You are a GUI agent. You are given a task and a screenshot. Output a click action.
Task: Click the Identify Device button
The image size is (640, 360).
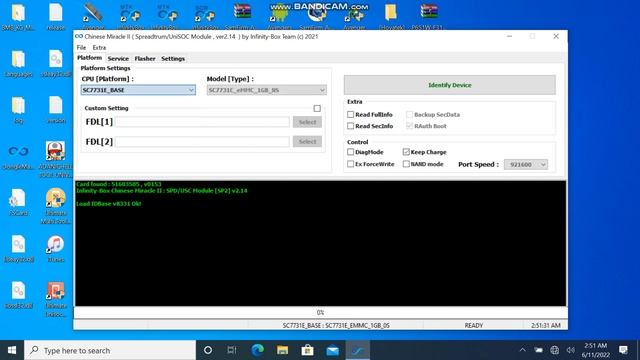point(449,85)
